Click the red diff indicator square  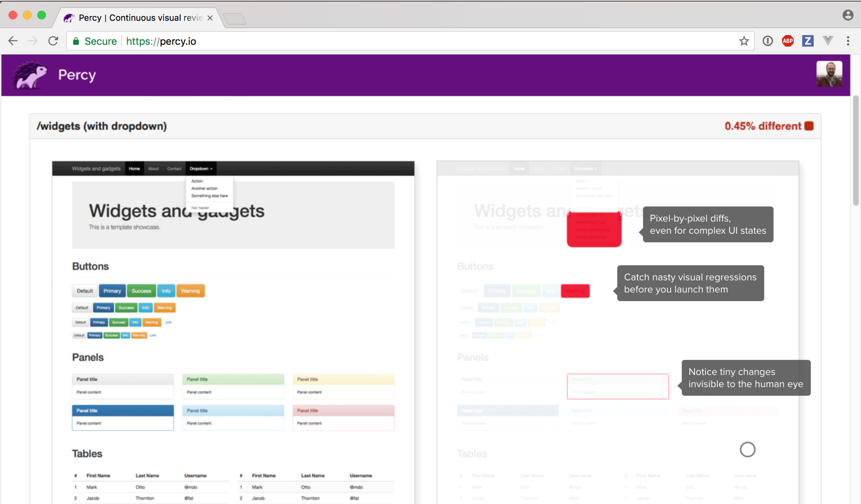pyautogui.click(x=809, y=126)
